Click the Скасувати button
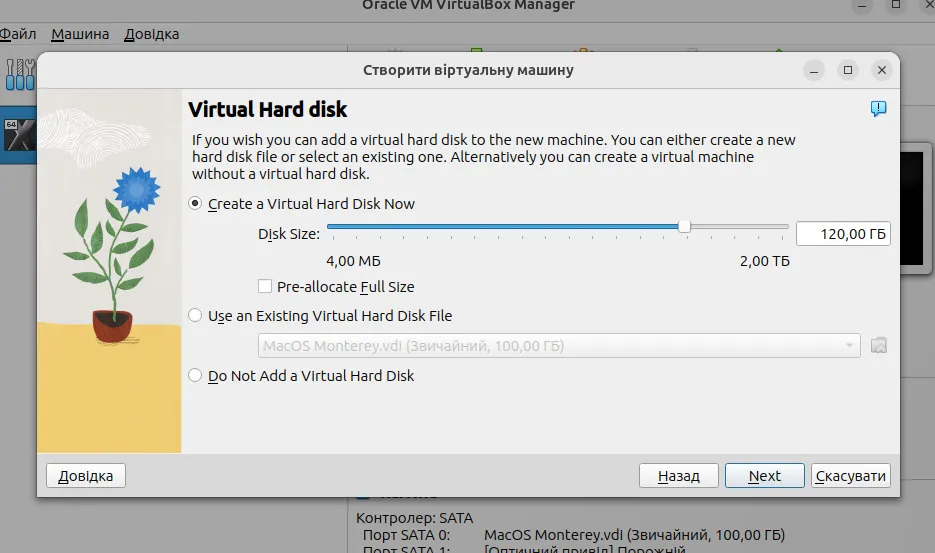The width and height of the screenshot is (935, 553). 850,475
